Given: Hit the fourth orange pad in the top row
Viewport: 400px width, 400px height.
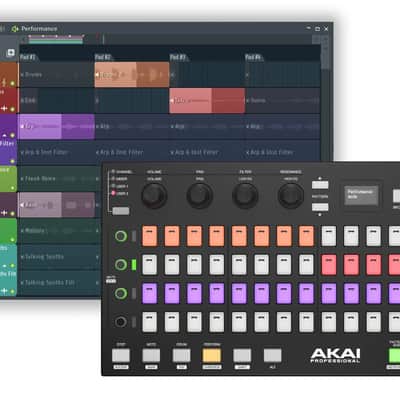Looking at the screenshot, I should 217,236.
